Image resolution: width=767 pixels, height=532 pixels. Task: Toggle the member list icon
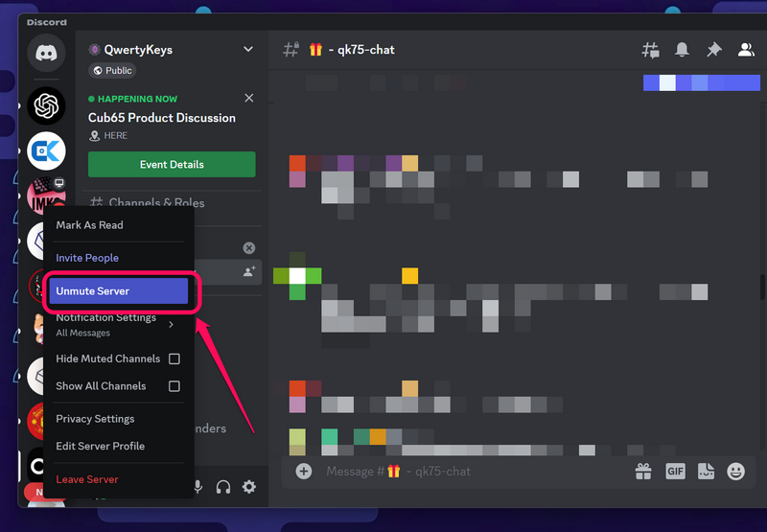pos(745,50)
